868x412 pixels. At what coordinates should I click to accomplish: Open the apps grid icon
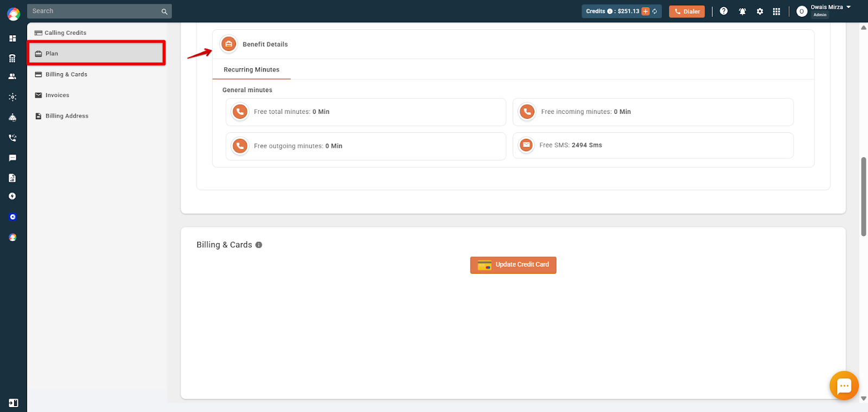coord(776,11)
